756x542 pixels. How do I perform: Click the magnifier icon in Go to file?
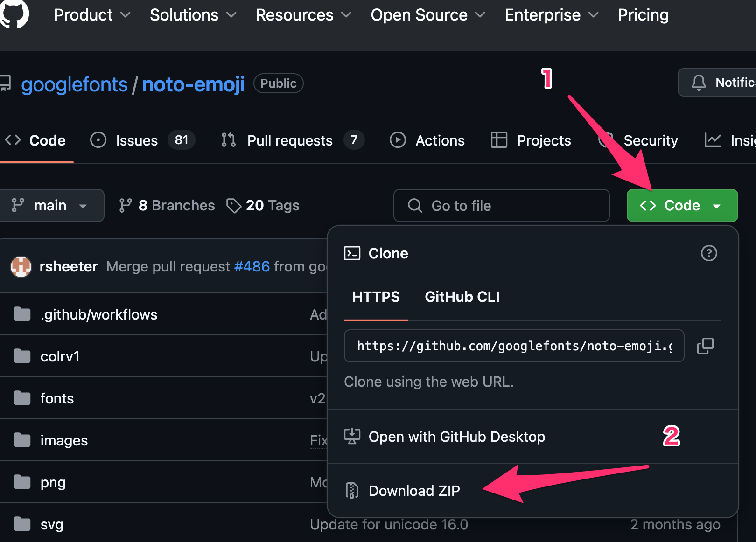[x=415, y=205]
